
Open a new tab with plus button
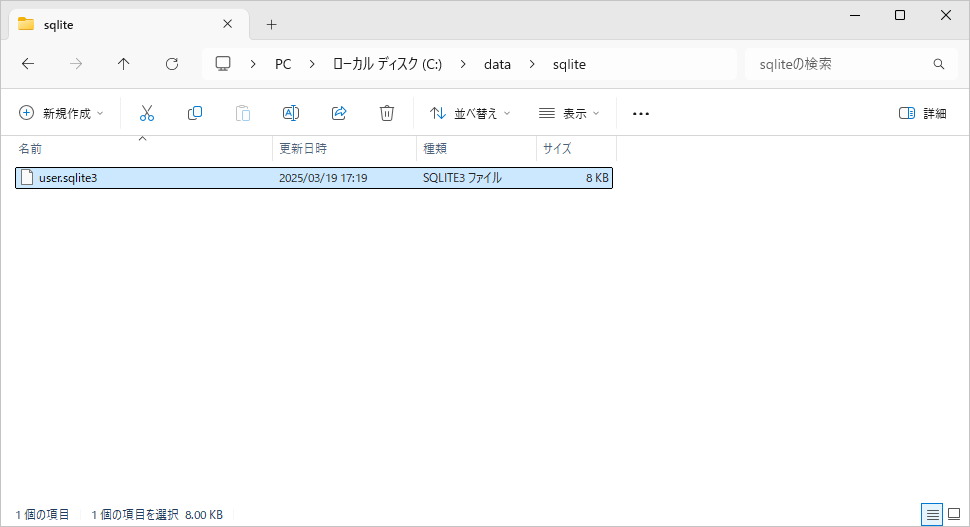click(271, 24)
